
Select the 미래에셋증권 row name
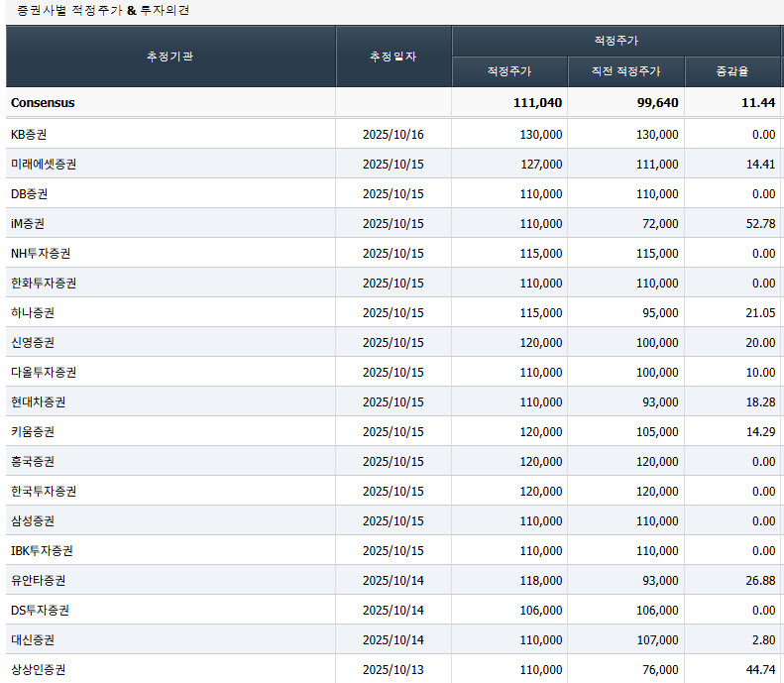pos(44,164)
